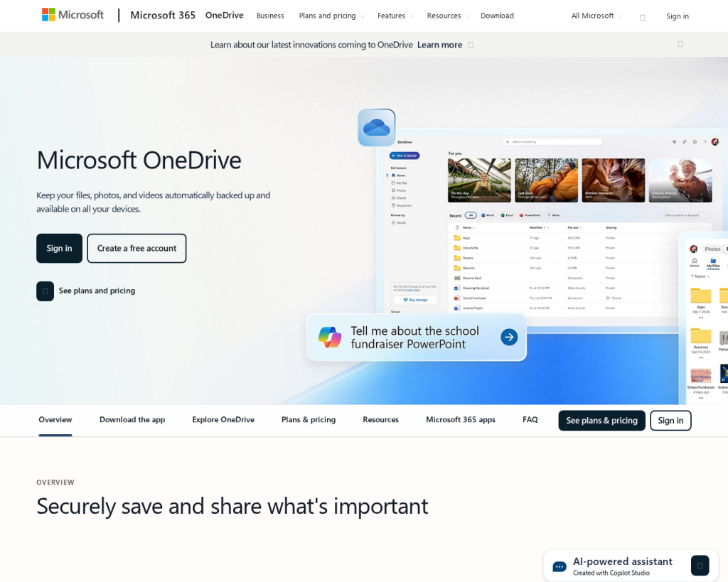This screenshot has height=582, width=728.
Task: Click the AI-powered assistant chat bubble icon
Action: pos(560,566)
